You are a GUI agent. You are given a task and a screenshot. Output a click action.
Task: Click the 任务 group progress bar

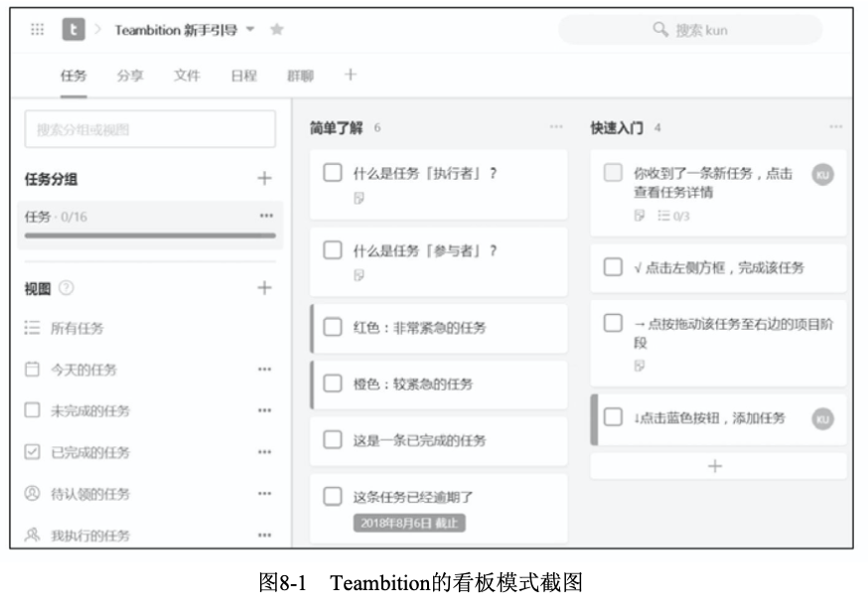pos(150,235)
